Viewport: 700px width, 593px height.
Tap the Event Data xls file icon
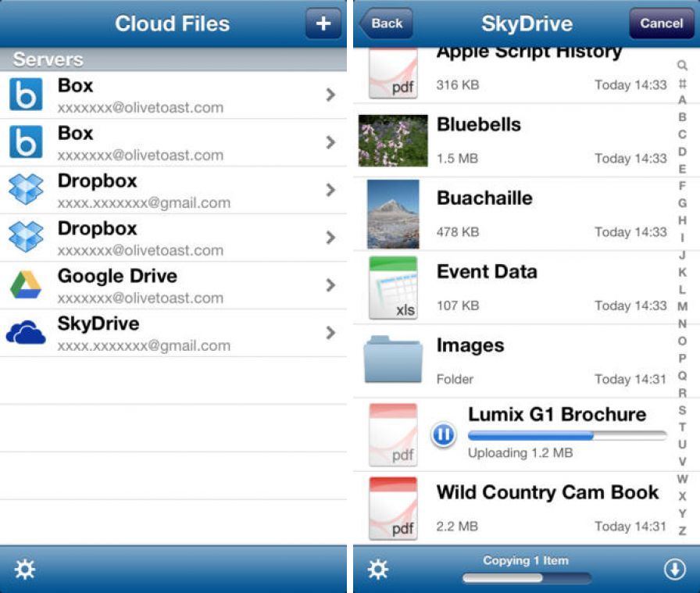point(393,288)
